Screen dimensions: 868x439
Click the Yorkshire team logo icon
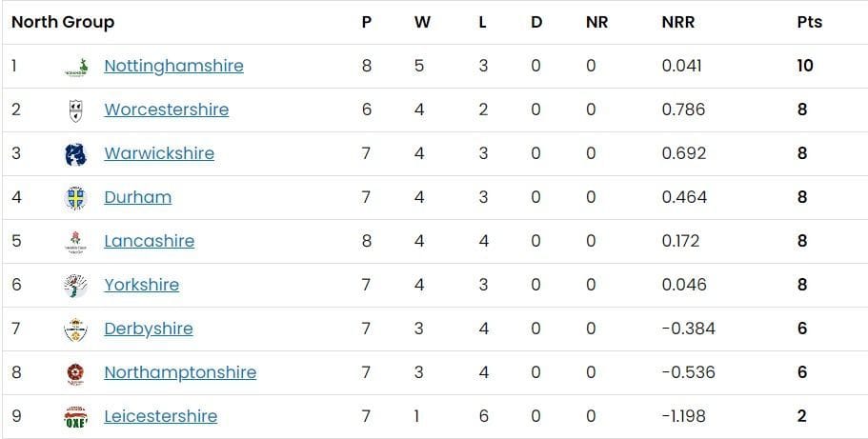(75, 286)
